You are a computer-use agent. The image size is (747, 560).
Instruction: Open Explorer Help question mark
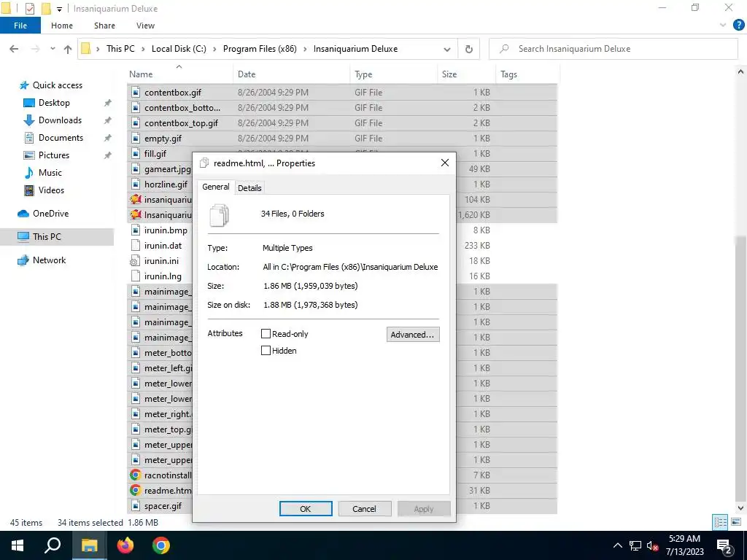[x=738, y=26]
